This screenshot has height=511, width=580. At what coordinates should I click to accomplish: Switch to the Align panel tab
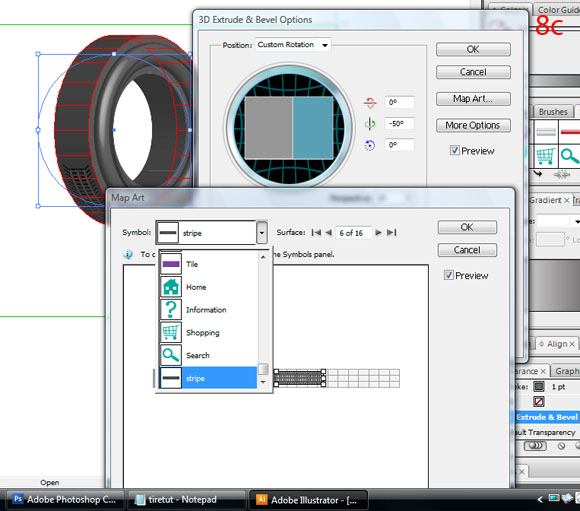557,344
